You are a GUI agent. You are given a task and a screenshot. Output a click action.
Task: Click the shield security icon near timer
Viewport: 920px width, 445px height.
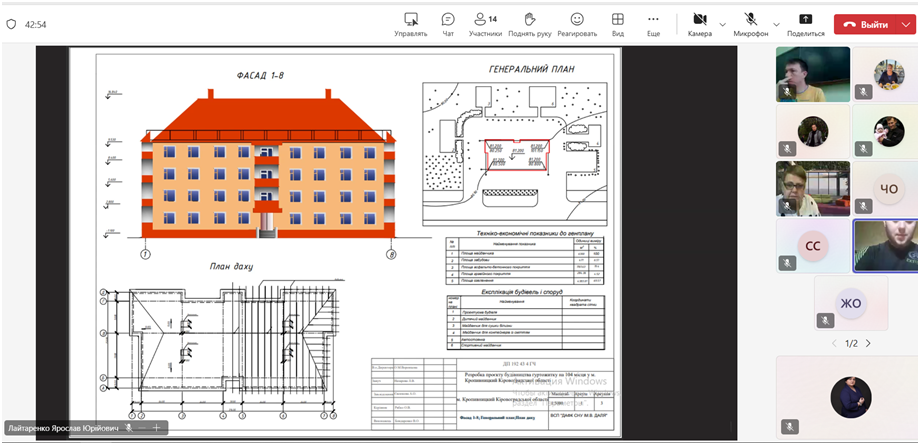pyautogui.click(x=11, y=24)
